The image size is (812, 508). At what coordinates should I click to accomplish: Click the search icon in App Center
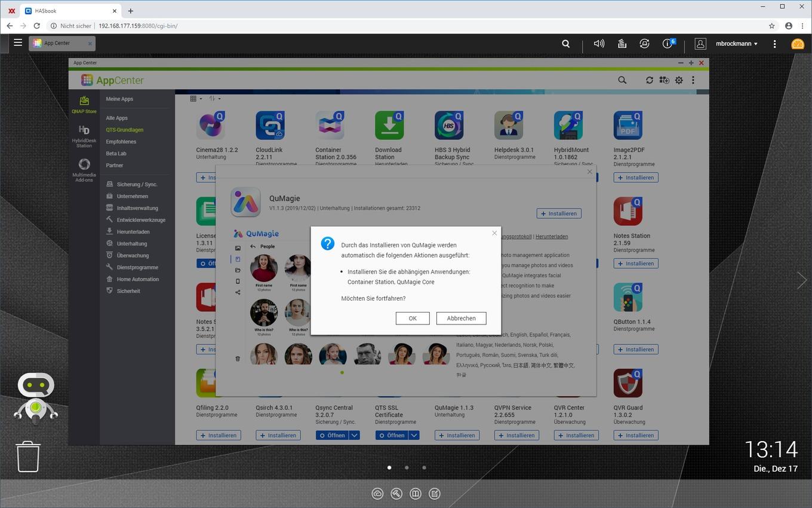[622, 80]
